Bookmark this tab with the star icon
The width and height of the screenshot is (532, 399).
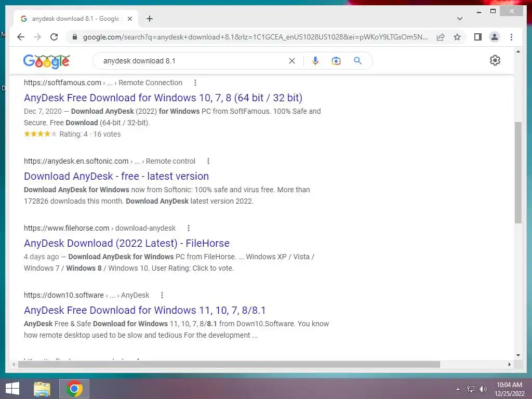pyautogui.click(x=457, y=37)
